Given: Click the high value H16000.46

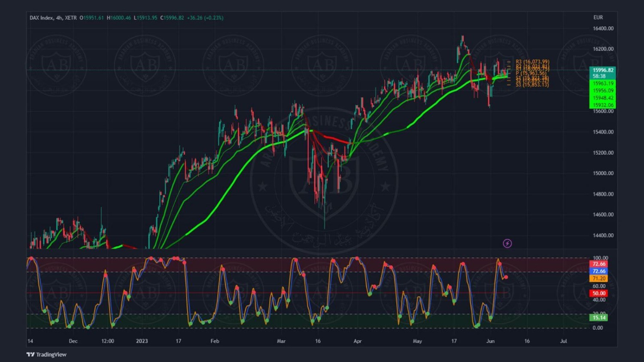Looking at the screenshot, I should coord(119,18).
